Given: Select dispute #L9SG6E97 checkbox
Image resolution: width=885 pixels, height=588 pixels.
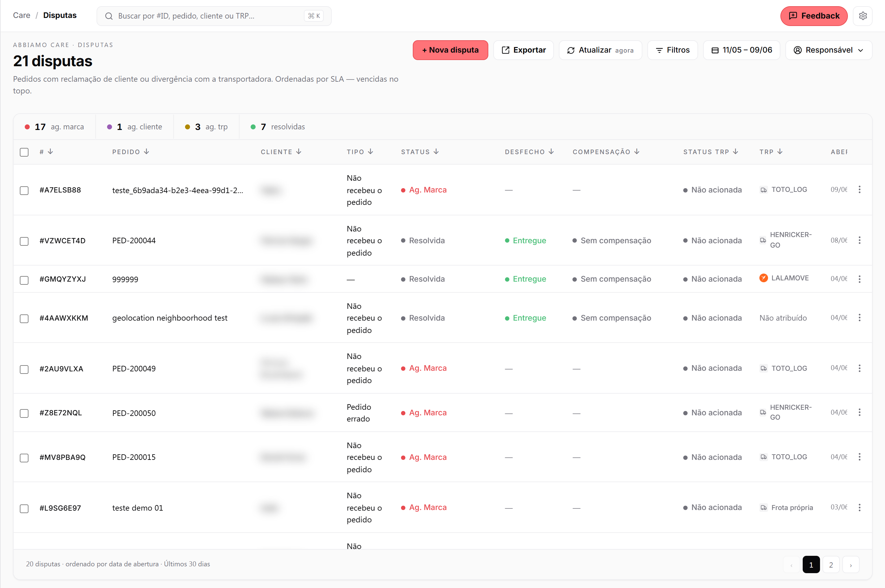Looking at the screenshot, I should tap(24, 508).
